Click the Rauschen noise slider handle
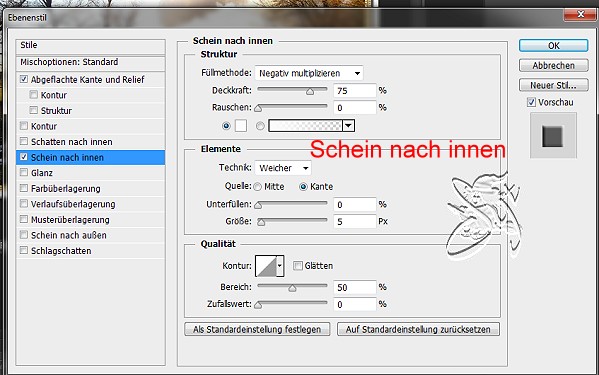The width and height of the screenshot is (599, 375). pyautogui.click(x=258, y=108)
